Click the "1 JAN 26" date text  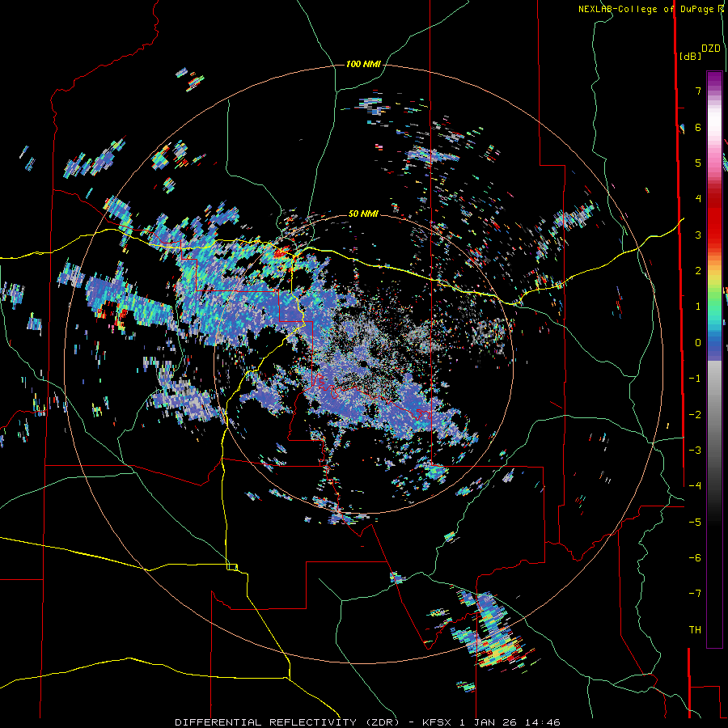pyautogui.click(x=488, y=722)
